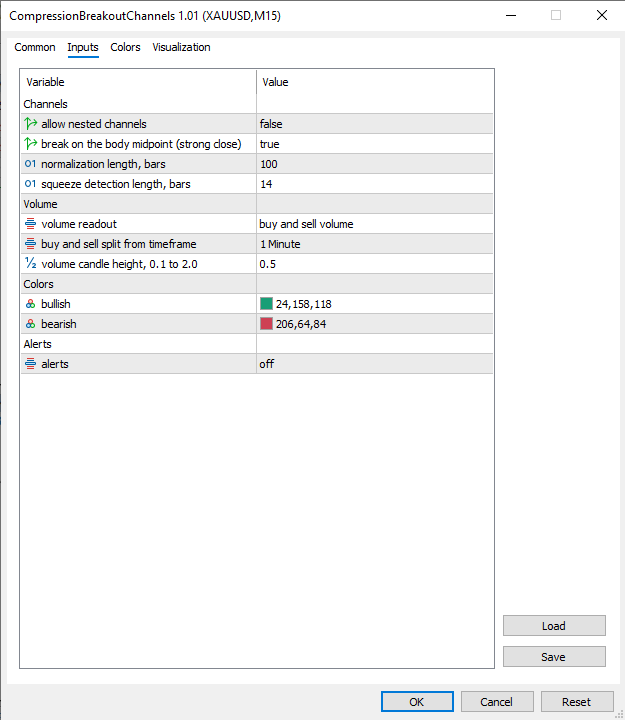Click the integer icon for squeeze detection length
Image resolution: width=625 pixels, height=720 pixels.
(30, 184)
